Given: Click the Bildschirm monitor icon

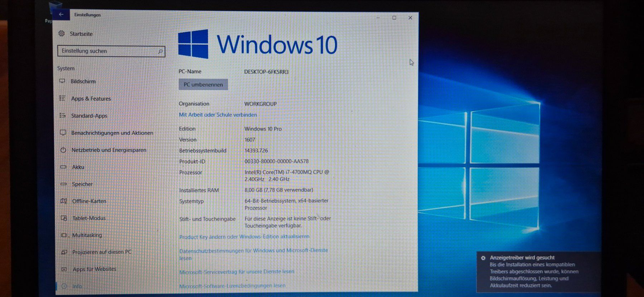Looking at the screenshot, I should 62,81.
